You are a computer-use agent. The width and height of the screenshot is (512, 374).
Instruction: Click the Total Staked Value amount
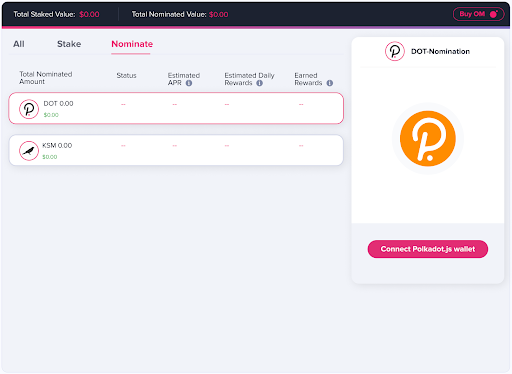(89, 14)
